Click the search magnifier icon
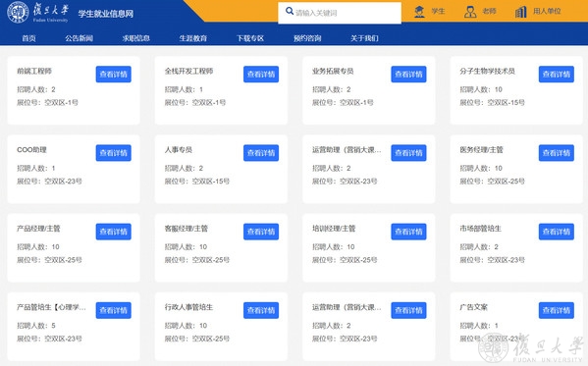This screenshot has height=366, width=588. pos(290,11)
